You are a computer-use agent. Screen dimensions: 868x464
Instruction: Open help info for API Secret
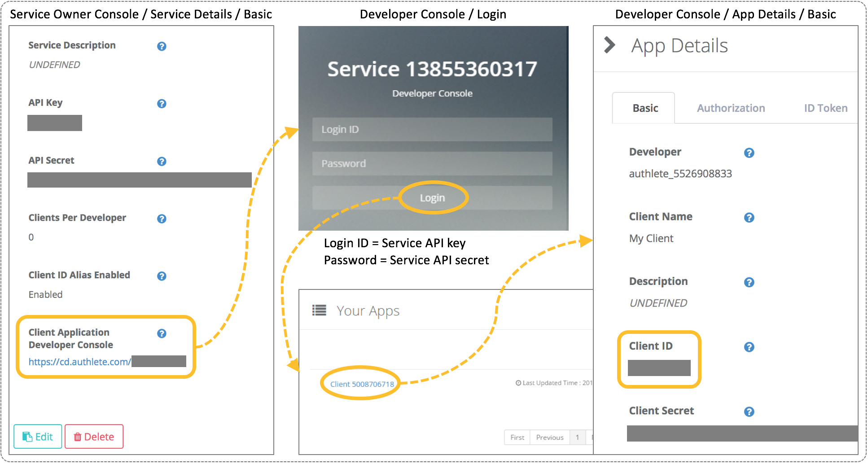162,161
